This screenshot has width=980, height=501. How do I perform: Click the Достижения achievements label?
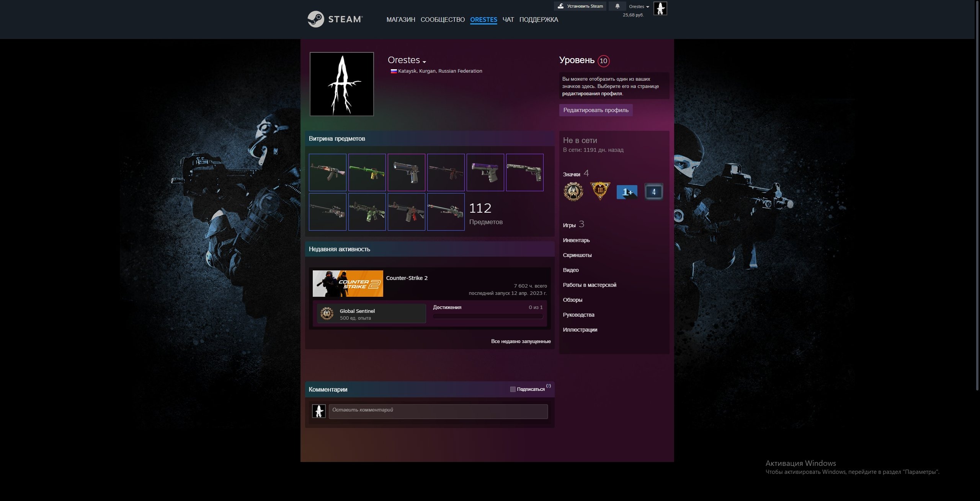447,307
